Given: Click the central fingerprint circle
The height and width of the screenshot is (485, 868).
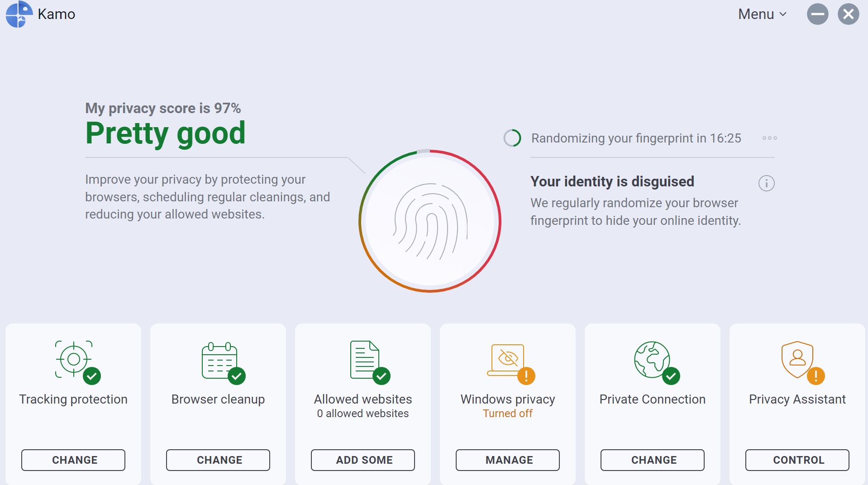Looking at the screenshot, I should coord(430,221).
